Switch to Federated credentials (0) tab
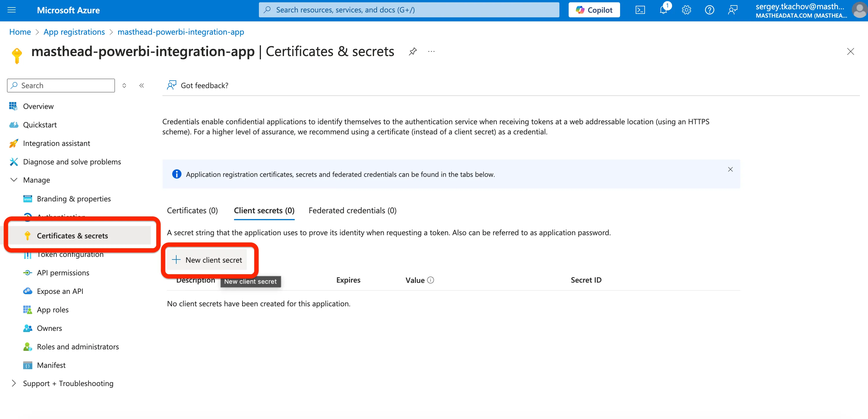This screenshot has height=419, width=868. coord(353,211)
